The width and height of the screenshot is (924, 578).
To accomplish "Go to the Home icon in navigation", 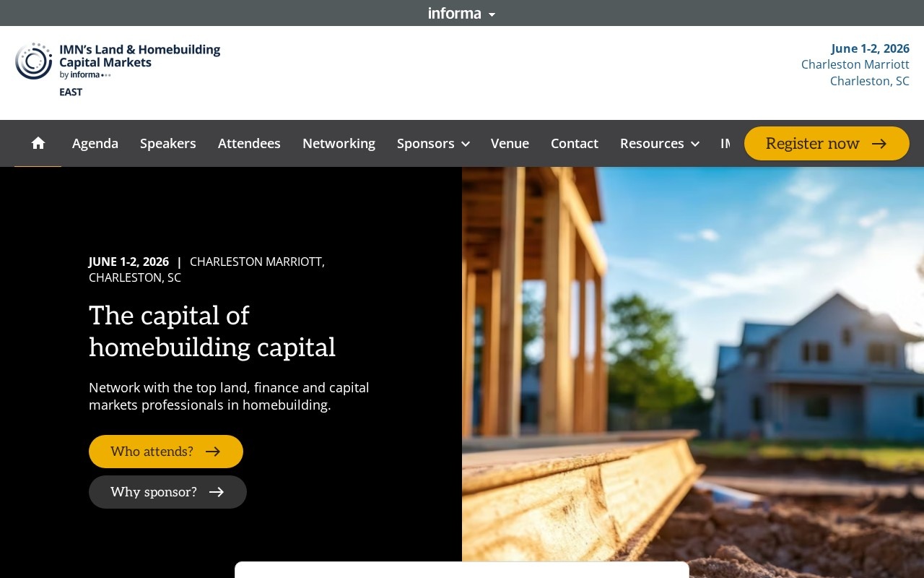I will click(38, 143).
